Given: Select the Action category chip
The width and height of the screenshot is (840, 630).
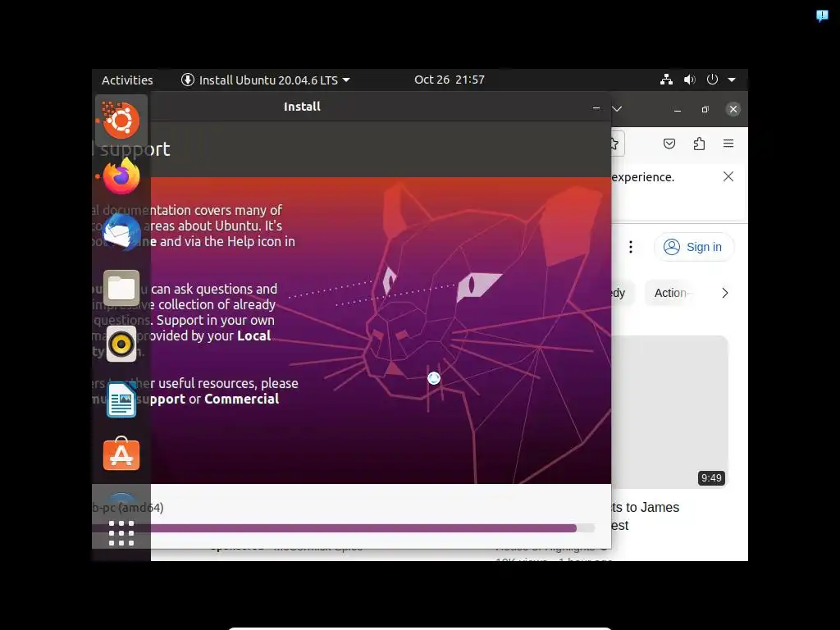Looking at the screenshot, I should pyautogui.click(x=669, y=293).
